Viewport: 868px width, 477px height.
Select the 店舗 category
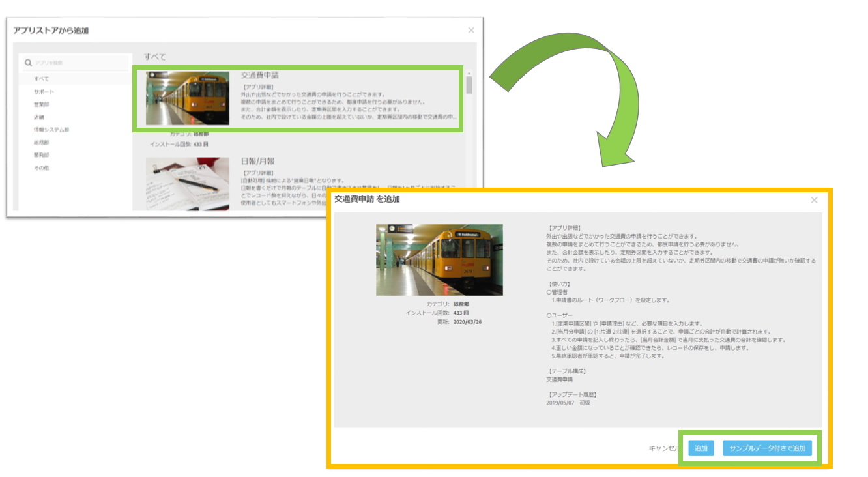coord(39,117)
